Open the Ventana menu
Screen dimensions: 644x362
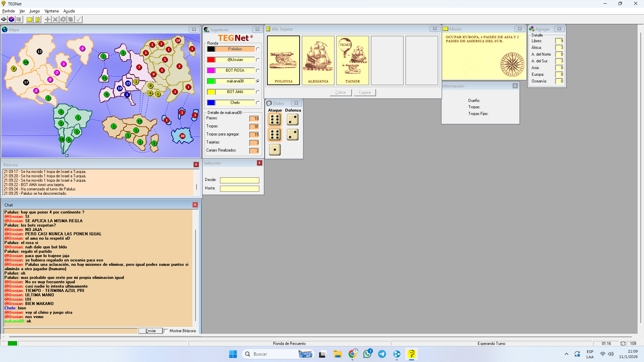point(51,11)
